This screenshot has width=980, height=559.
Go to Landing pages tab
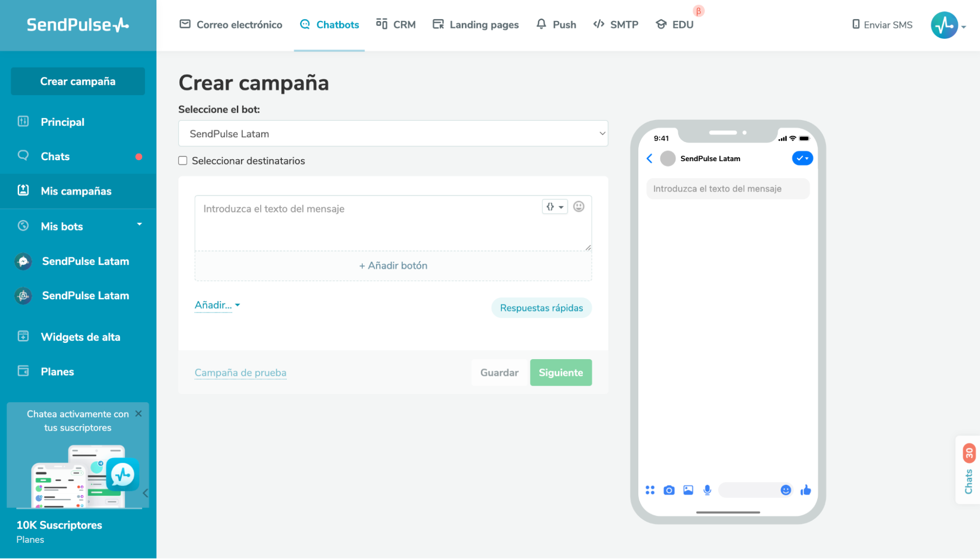pyautogui.click(x=476, y=24)
